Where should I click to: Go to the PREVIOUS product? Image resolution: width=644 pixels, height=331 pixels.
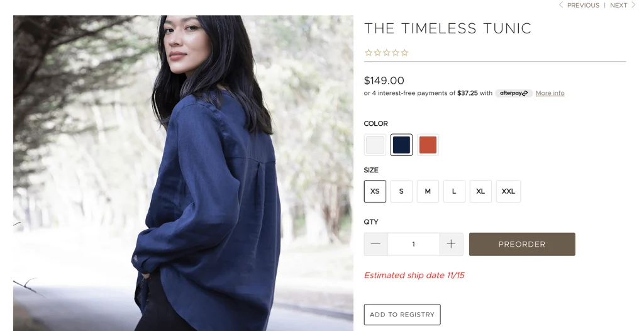click(x=579, y=5)
